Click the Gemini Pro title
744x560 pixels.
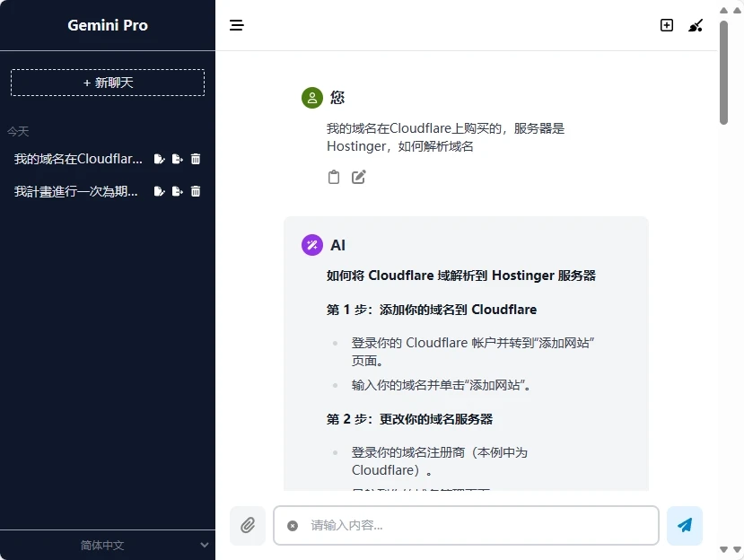108,25
